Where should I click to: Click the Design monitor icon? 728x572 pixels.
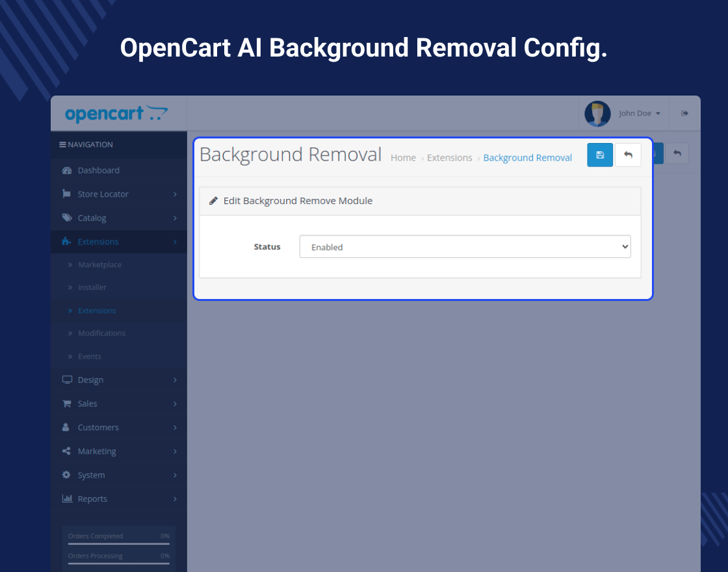[x=67, y=380]
